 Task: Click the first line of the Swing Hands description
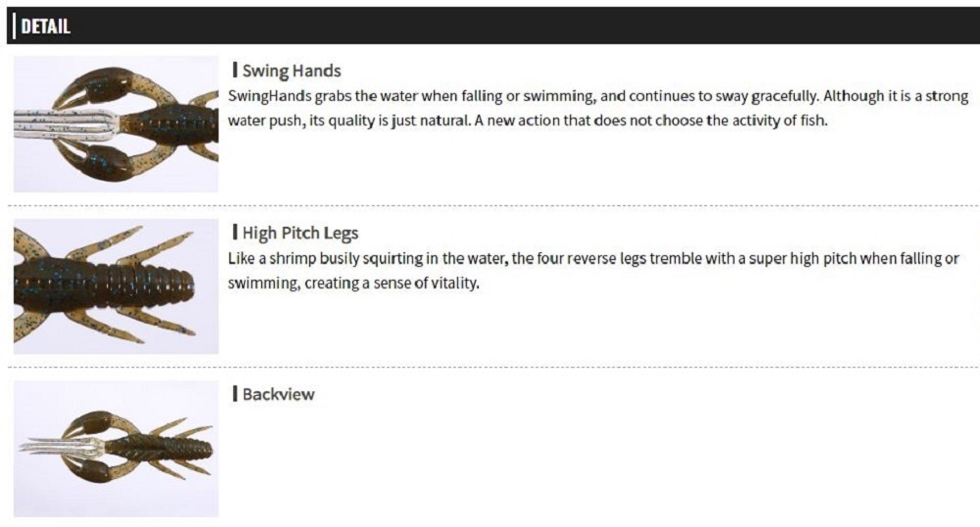(x=598, y=96)
